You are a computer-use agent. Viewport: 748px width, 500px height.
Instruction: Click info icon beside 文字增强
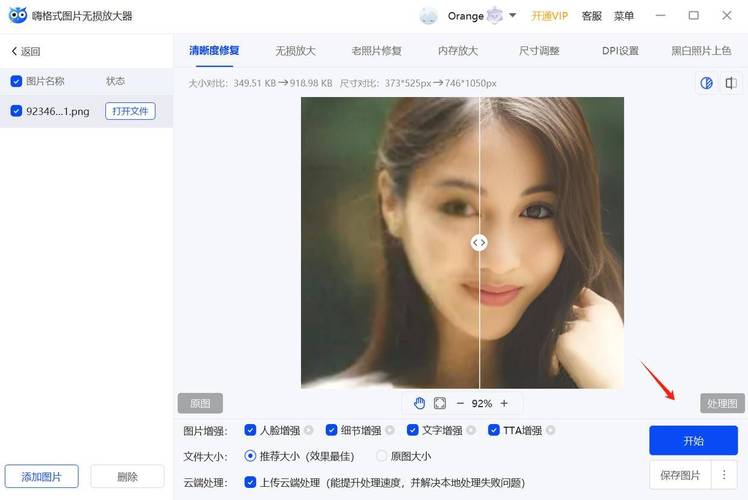(471, 430)
